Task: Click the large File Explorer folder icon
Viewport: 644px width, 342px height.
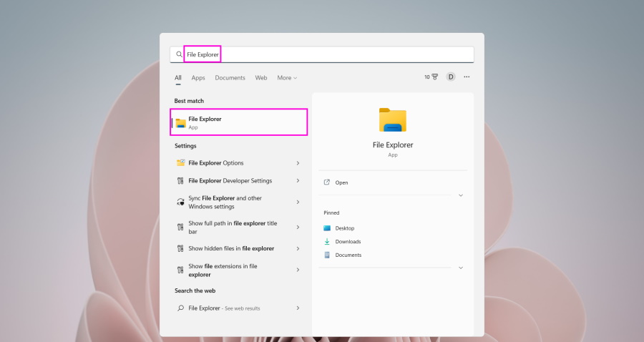Action: (392, 120)
